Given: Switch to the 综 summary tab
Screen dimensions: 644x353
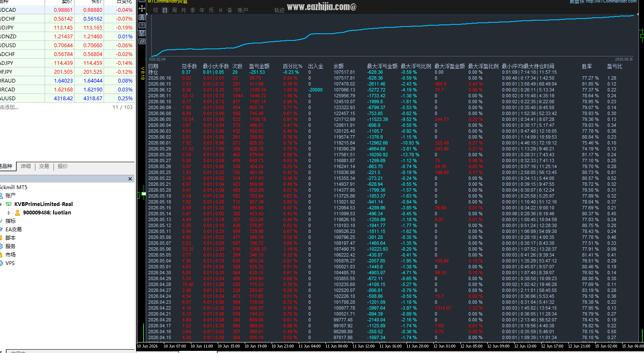Looking at the screenshot, I should pos(156,10).
